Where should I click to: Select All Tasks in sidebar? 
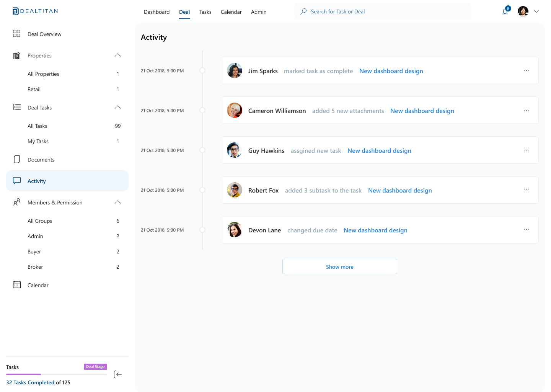[x=37, y=126]
